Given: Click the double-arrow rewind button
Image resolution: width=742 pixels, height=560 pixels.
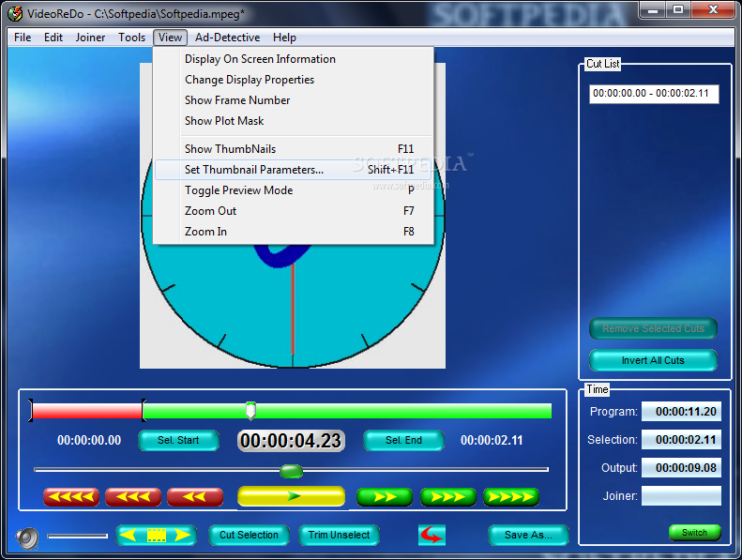Looking at the screenshot, I should click(195, 496).
